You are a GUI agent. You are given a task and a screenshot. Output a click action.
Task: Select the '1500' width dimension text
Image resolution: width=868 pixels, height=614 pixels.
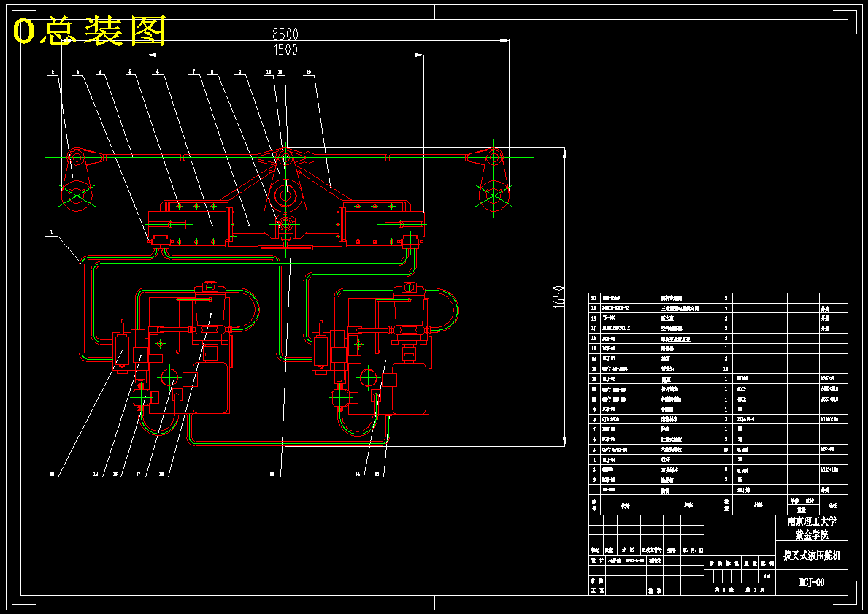(285, 49)
